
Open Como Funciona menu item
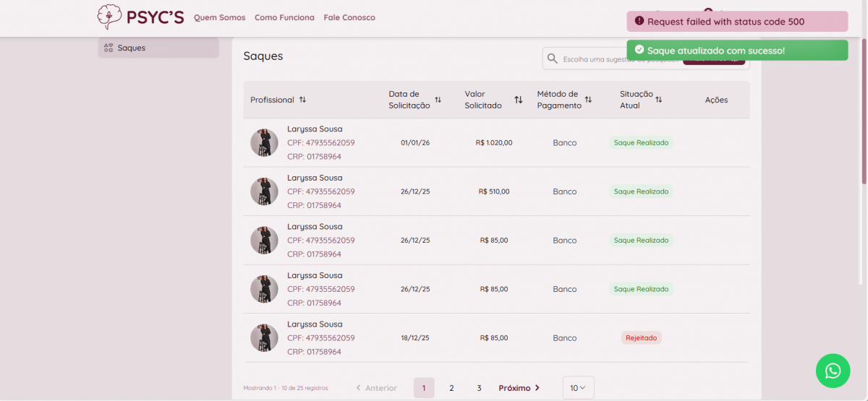[284, 17]
